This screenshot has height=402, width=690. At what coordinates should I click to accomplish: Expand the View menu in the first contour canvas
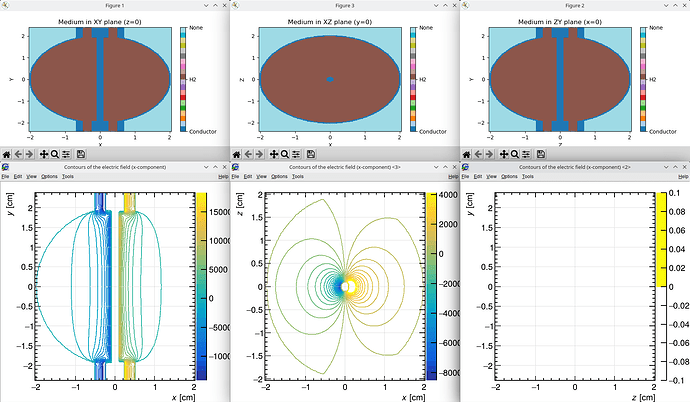coord(31,176)
